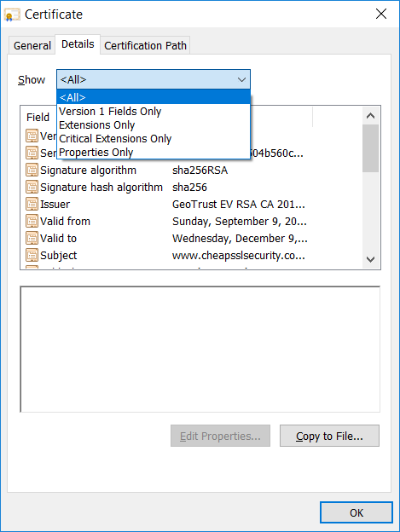This screenshot has height=532, width=400.
Task: Click the Valid to field icon
Action: click(32, 238)
